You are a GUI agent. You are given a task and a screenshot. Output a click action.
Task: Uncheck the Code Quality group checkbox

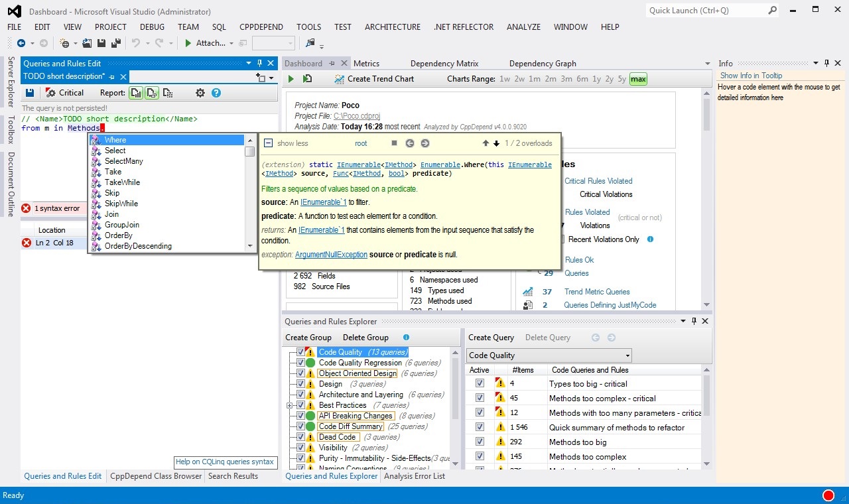tap(301, 352)
